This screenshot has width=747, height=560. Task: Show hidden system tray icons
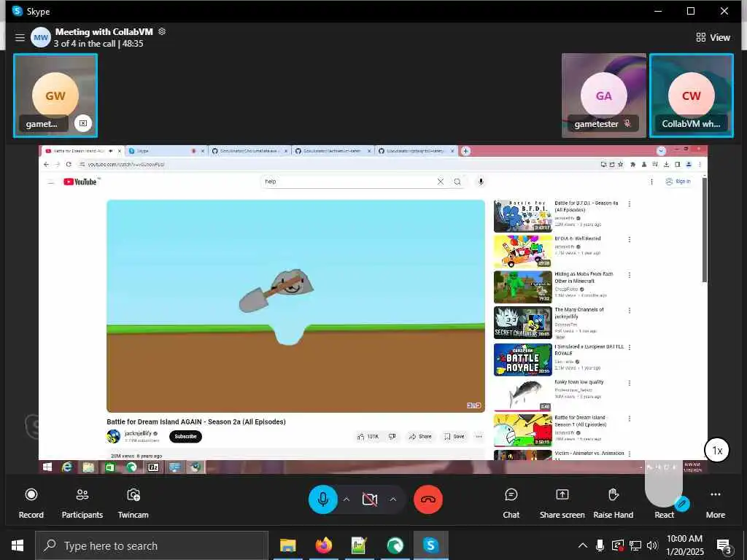pos(582,545)
